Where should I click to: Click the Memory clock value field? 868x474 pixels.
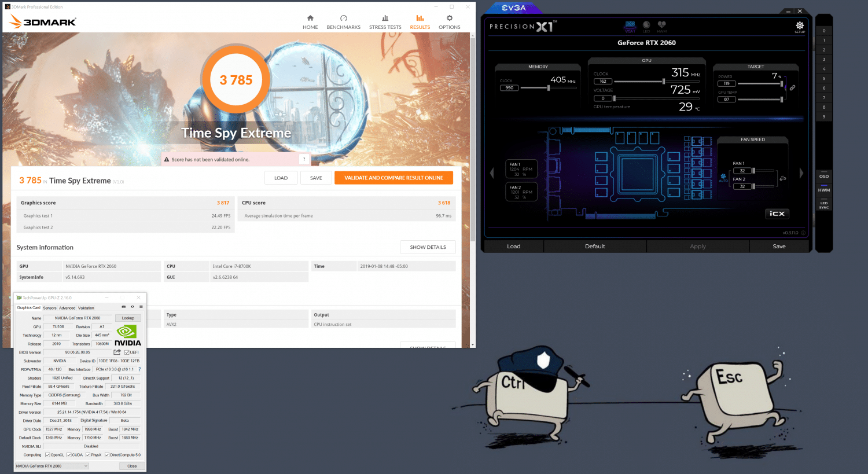point(509,88)
